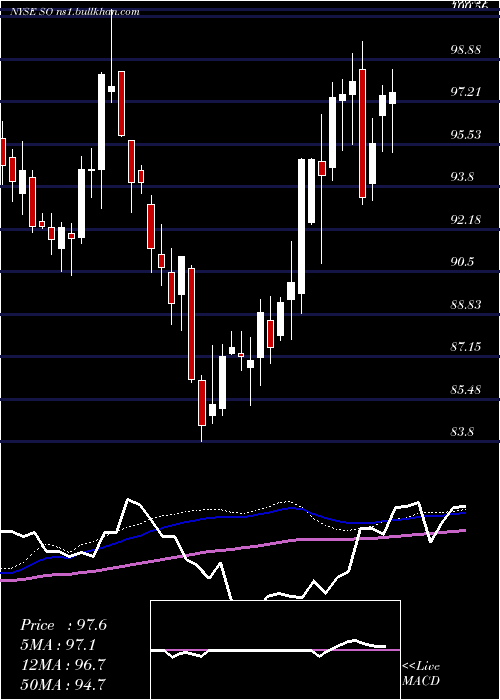The image size is (500, 700).
Task: Click inside the MACD indicator box
Action: point(275,650)
